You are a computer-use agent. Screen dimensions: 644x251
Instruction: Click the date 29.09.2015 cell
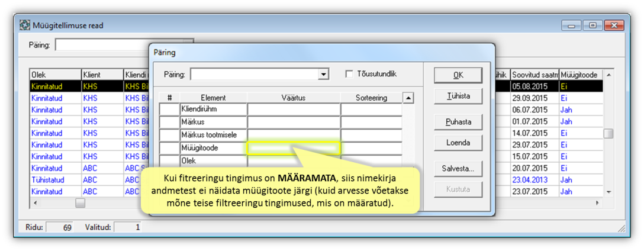(x=534, y=98)
